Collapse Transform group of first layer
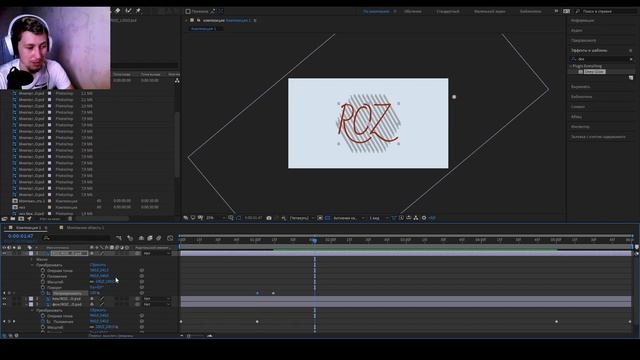This screenshot has width=640, height=360. point(32,265)
